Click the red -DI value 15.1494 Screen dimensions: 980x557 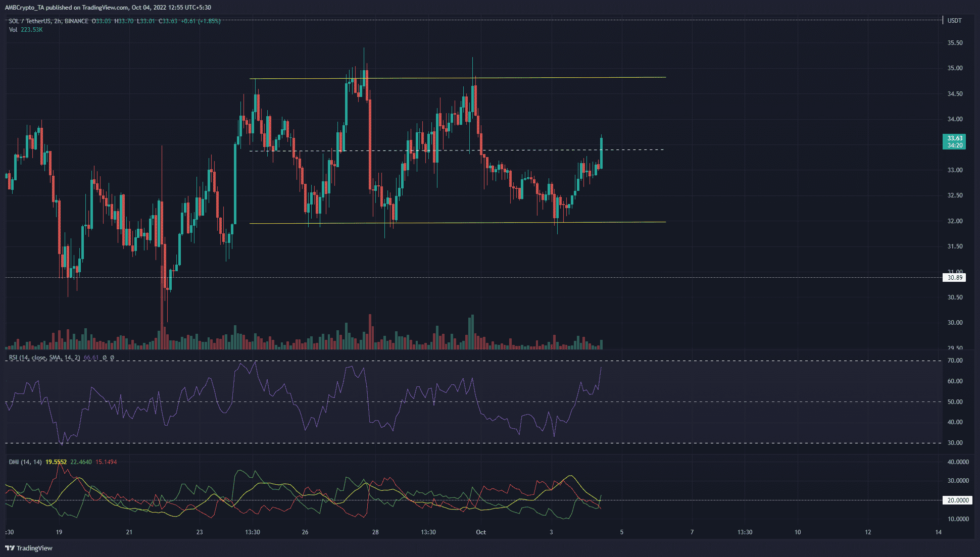coord(106,462)
